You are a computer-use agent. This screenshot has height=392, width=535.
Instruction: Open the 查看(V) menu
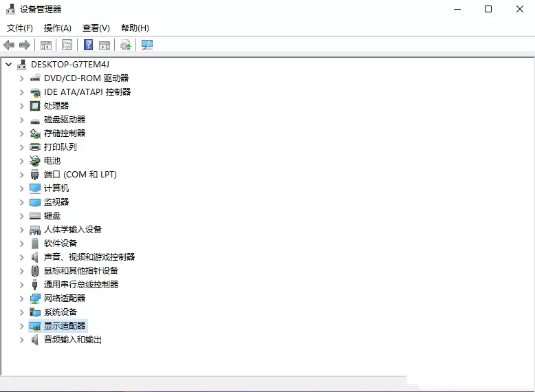[x=96, y=28]
